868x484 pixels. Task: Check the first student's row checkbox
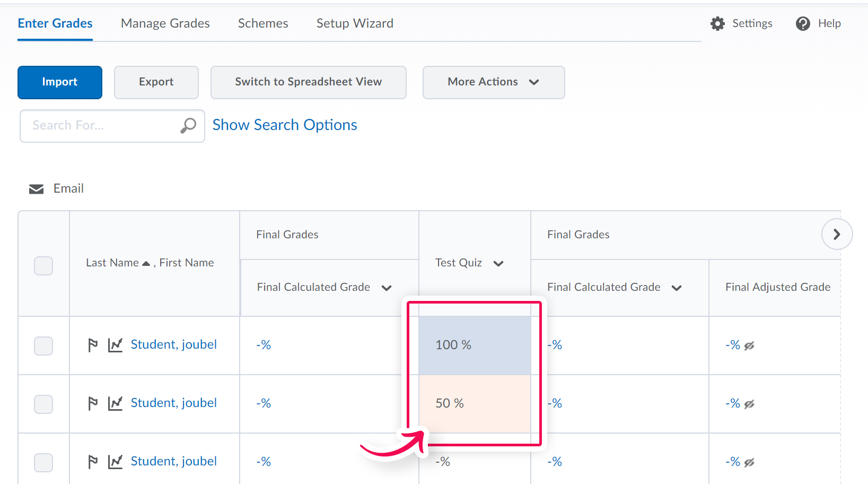pyautogui.click(x=43, y=345)
